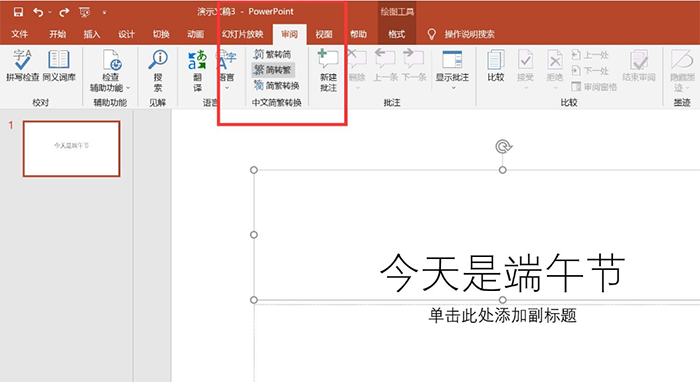Click the title text 今天是端午节

(x=502, y=272)
